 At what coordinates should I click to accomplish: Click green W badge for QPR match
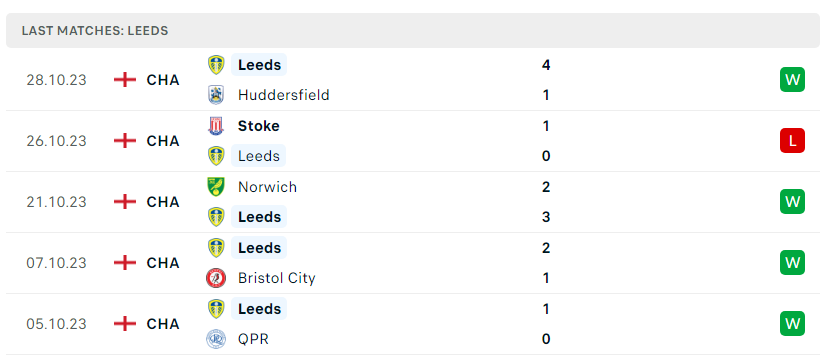792,323
